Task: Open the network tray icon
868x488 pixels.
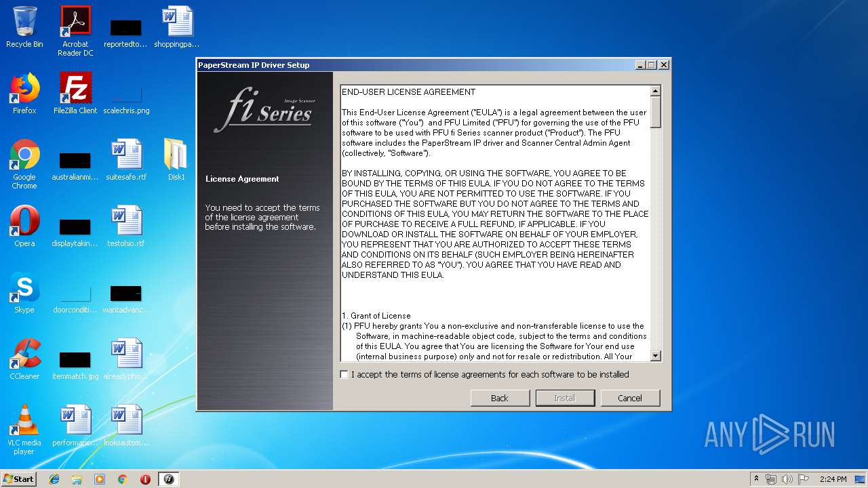Action: [x=771, y=479]
